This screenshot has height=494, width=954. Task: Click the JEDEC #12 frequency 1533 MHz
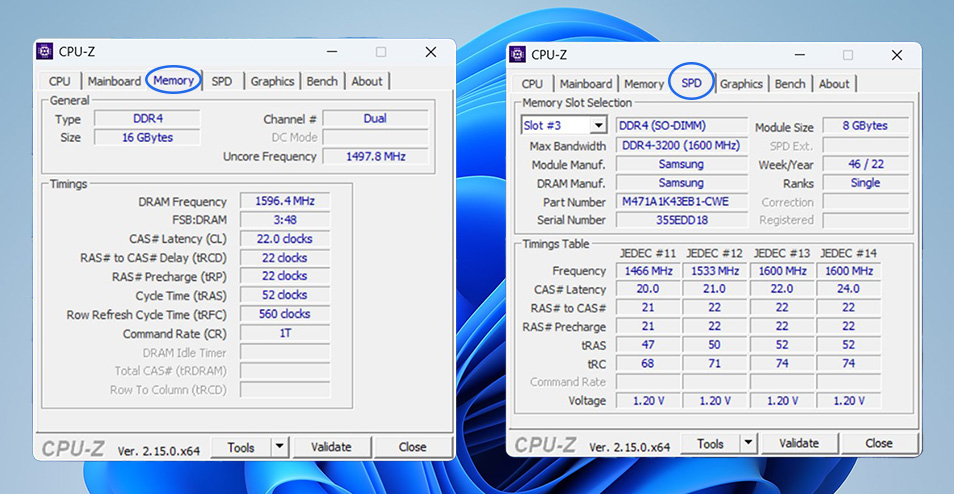tap(714, 271)
